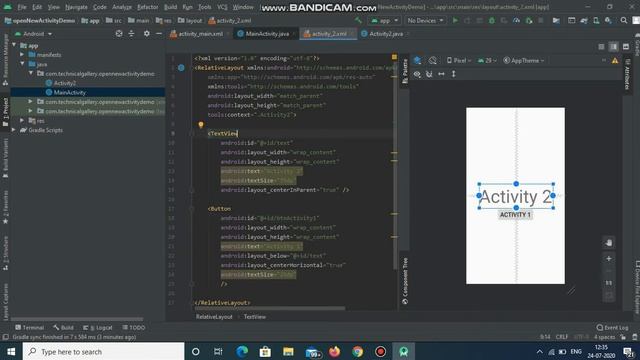Open the Build menu

click(170, 7)
